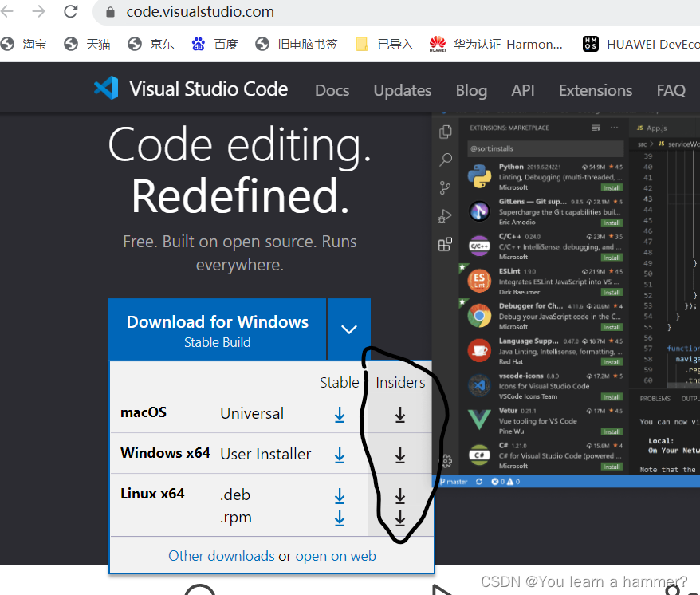Click the Language Support Java extension icon
The height and width of the screenshot is (595, 700).
click(479, 350)
